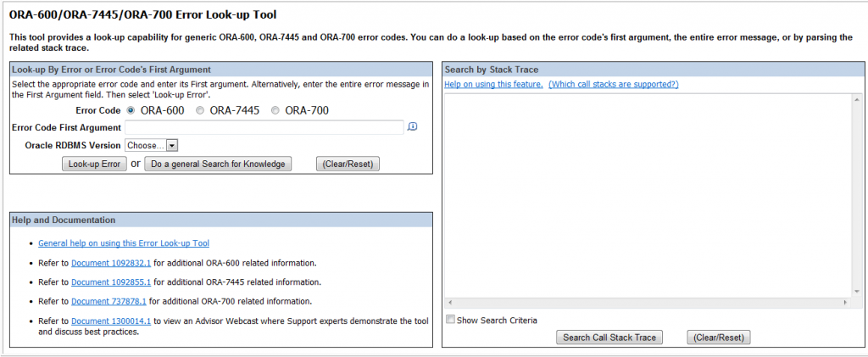The width and height of the screenshot is (868, 357).
Task: Open the Oracle RDBMS Version dropdown
Action: [151, 145]
